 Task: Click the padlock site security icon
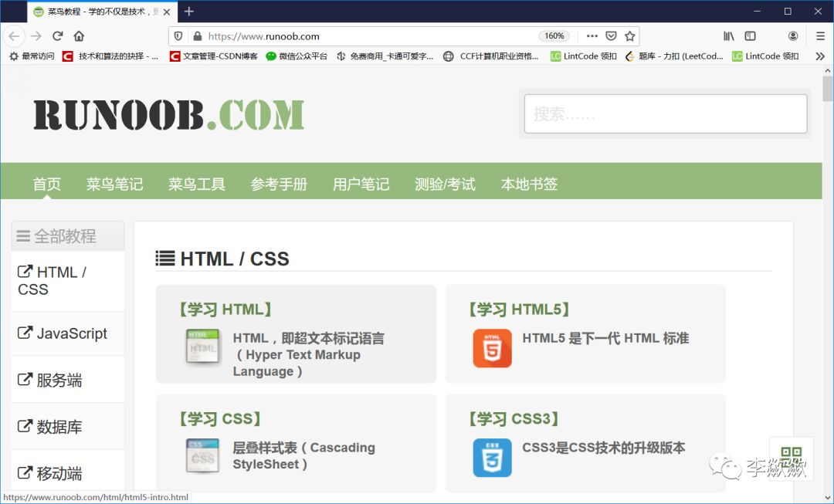(198, 36)
